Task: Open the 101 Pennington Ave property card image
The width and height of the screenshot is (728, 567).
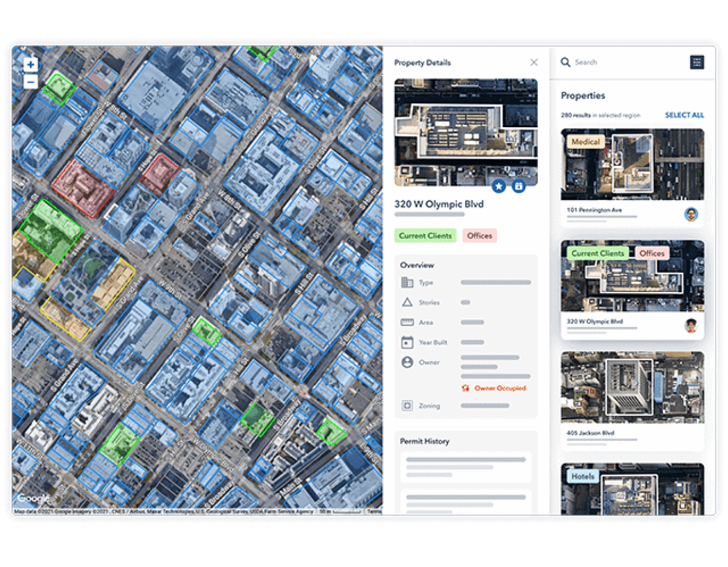Action: (x=632, y=165)
